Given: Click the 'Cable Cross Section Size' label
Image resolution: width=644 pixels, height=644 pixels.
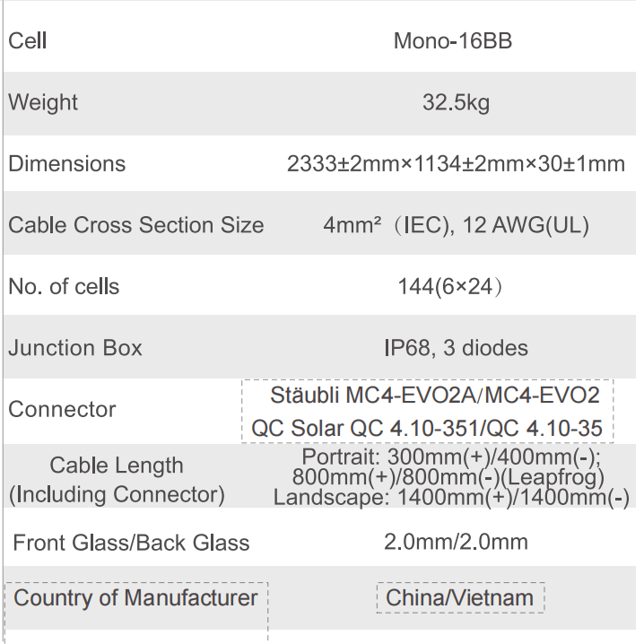Looking at the screenshot, I should pos(136,225).
